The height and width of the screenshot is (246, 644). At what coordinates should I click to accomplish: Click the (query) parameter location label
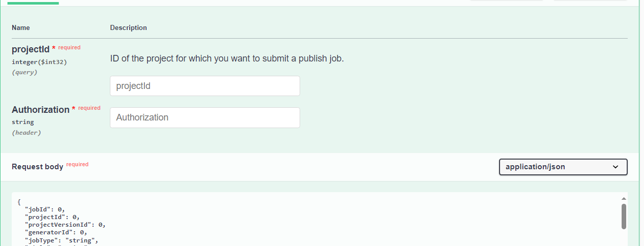pos(24,72)
